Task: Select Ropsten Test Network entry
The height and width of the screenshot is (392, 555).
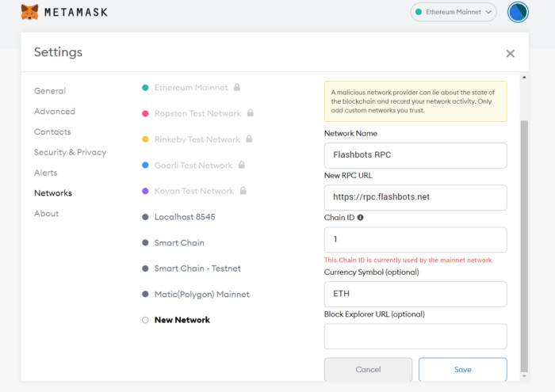Action: pos(197,113)
